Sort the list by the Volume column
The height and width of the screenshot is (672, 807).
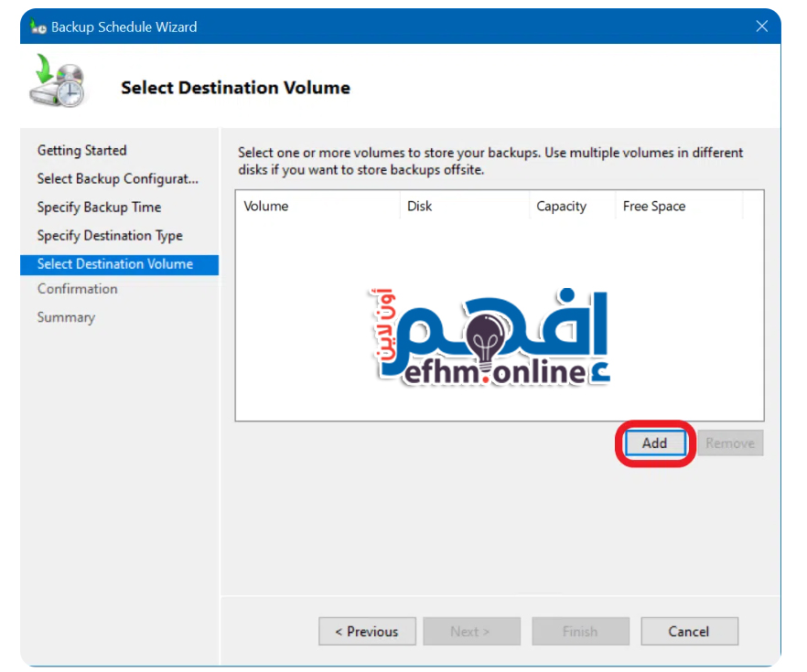pyautogui.click(x=266, y=207)
